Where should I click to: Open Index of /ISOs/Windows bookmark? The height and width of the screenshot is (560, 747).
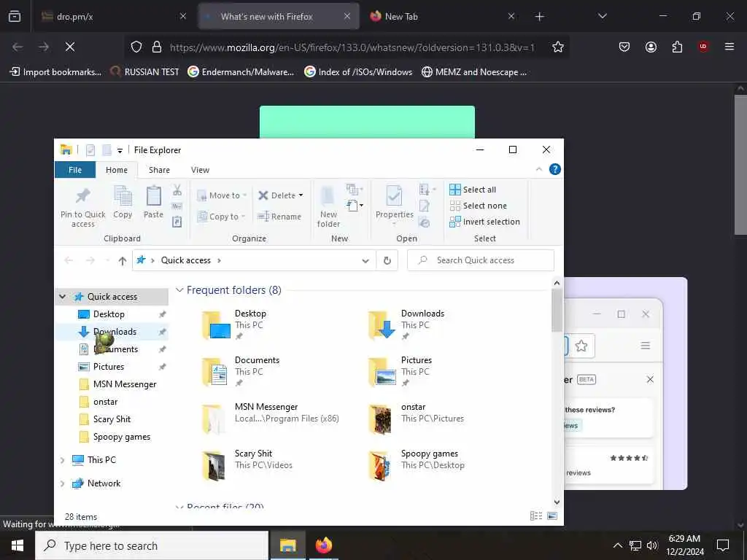[x=358, y=72]
